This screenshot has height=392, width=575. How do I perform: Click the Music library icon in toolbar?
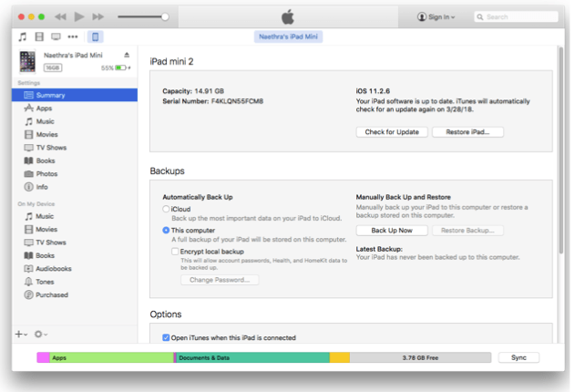tap(22, 36)
